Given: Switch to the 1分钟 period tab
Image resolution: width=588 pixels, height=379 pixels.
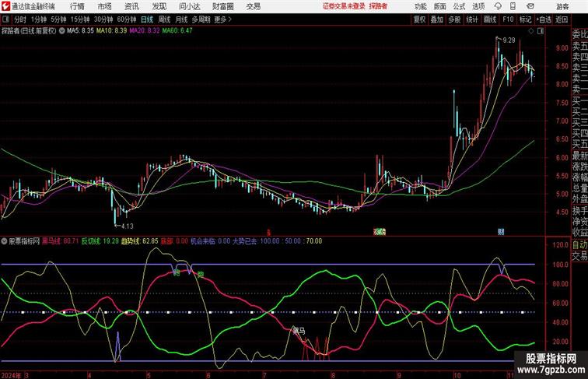Looking at the screenshot, I should pos(39,19).
